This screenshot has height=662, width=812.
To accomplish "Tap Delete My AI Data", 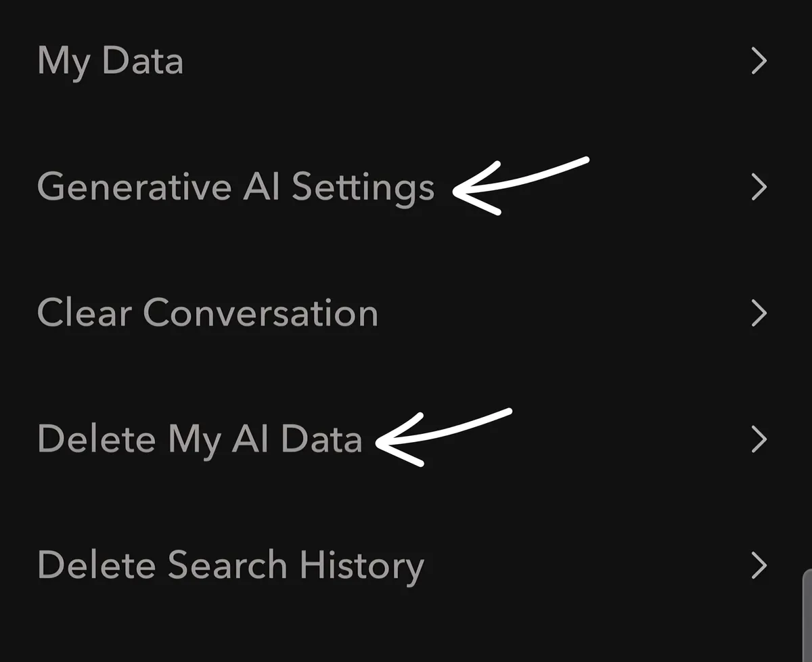I will [x=200, y=439].
